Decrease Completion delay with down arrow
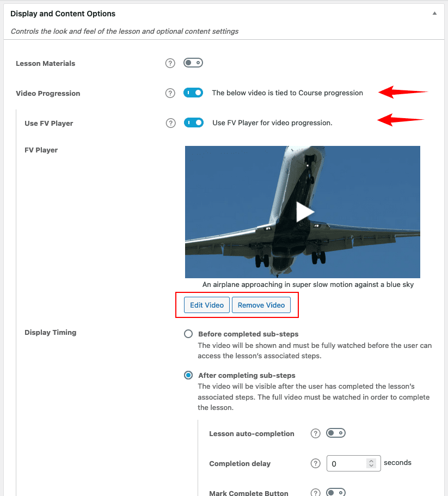 (x=371, y=466)
